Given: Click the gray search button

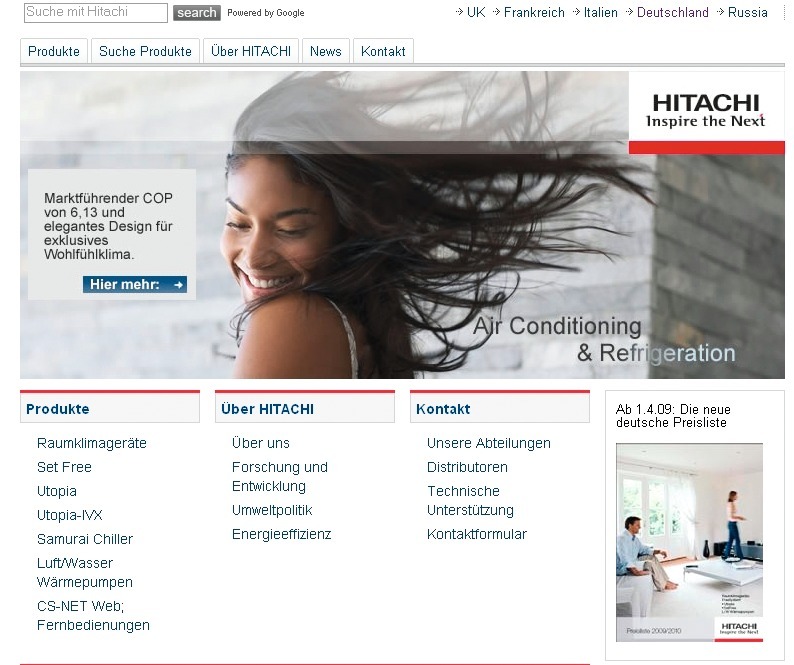Looking at the screenshot, I should click(197, 13).
